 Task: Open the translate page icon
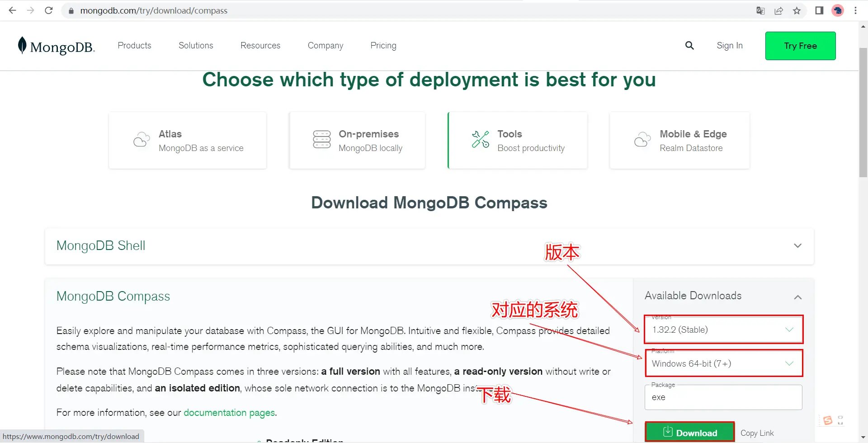click(x=760, y=10)
